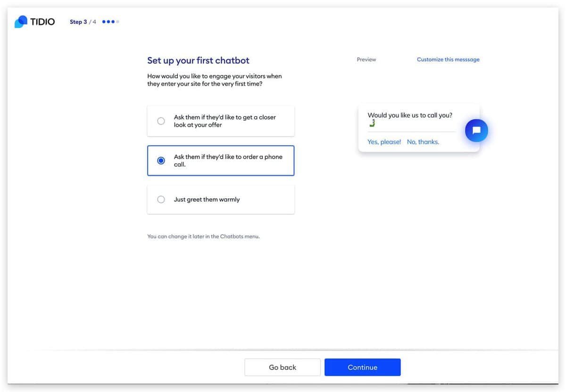Click the TIDIO brand name text
Screen dimensions: 566x392
pyautogui.click(x=42, y=22)
